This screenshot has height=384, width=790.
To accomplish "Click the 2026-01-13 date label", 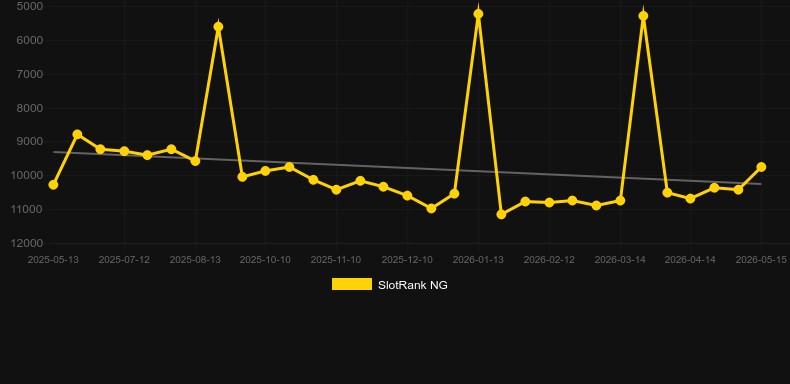I will coord(478,260).
